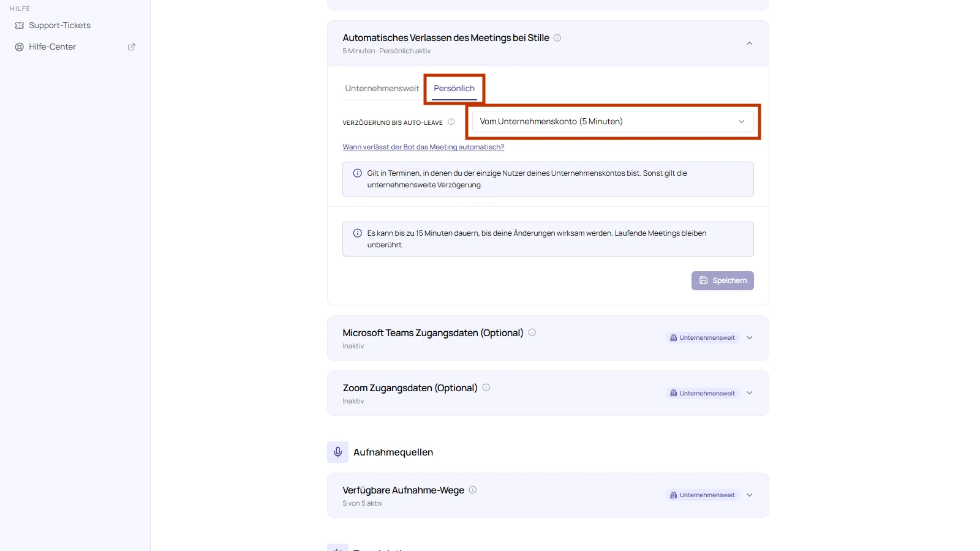Click info icon next to Verfügbare Aufnahme-Wege

473,490
